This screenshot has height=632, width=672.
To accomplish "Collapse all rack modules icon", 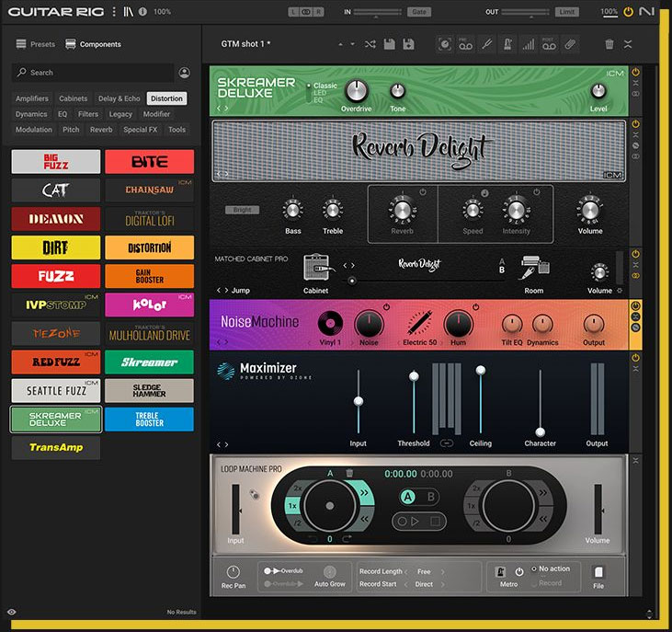I will point(628,44).
